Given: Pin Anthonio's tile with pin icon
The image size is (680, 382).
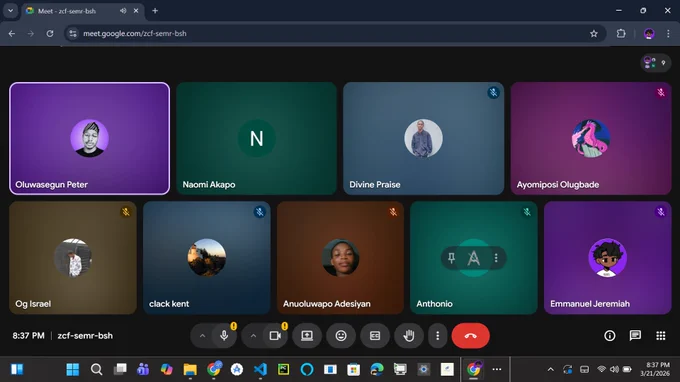Looking at the screenshot, I should (x=451, y=258).
